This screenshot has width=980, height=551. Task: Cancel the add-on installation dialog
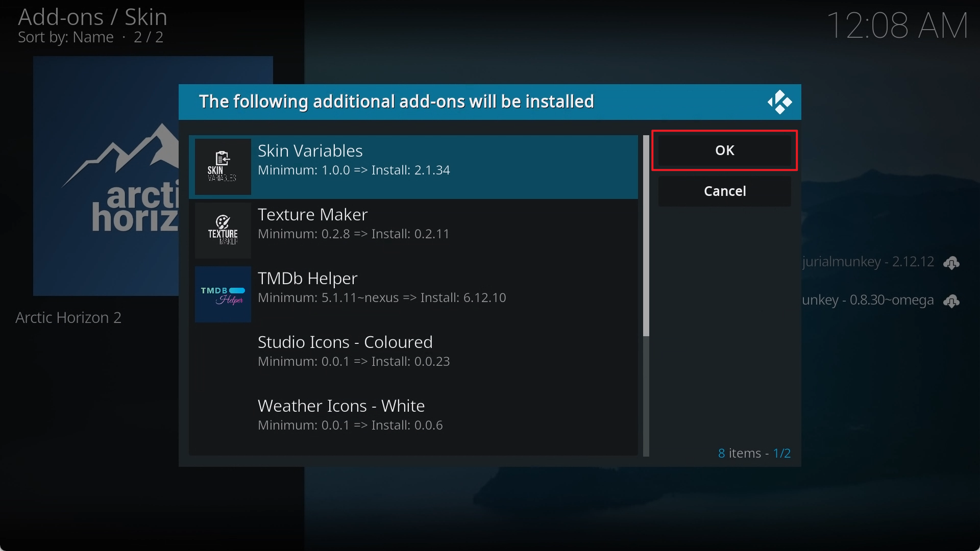coord(724,191)
